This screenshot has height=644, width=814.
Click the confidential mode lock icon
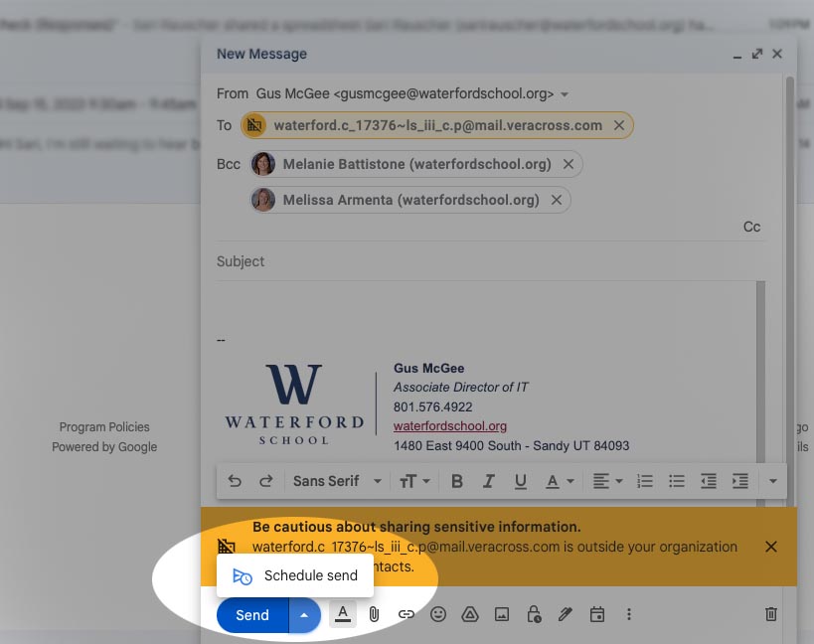click(x=534, y=614)
